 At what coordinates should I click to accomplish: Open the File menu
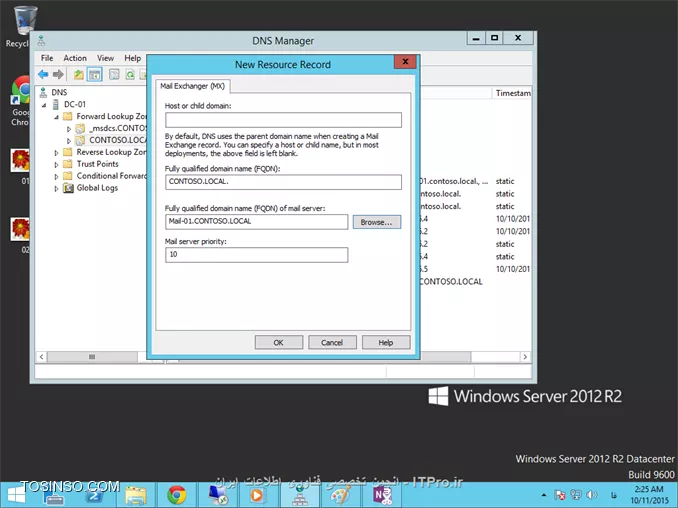[47, 58]
